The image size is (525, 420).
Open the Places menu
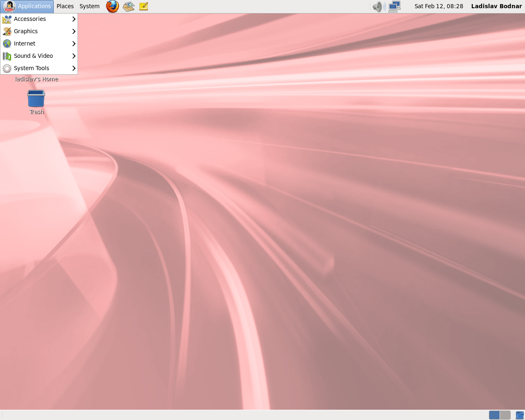pos(65,6)
